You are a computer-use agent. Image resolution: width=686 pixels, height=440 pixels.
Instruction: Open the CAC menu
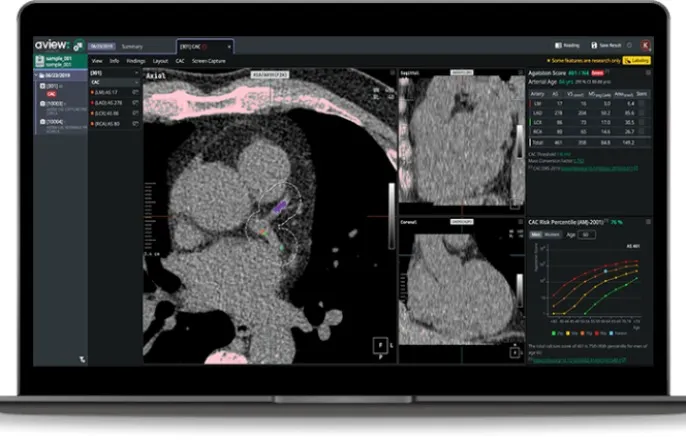[x=180, y=61]
